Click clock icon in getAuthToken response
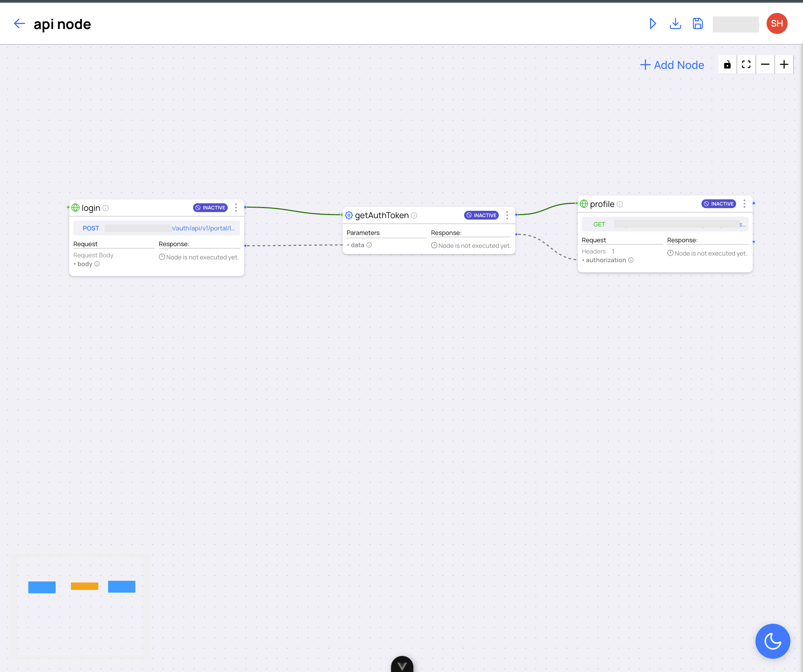This screenshot has width=803, height=672. (x=434, y=245)
